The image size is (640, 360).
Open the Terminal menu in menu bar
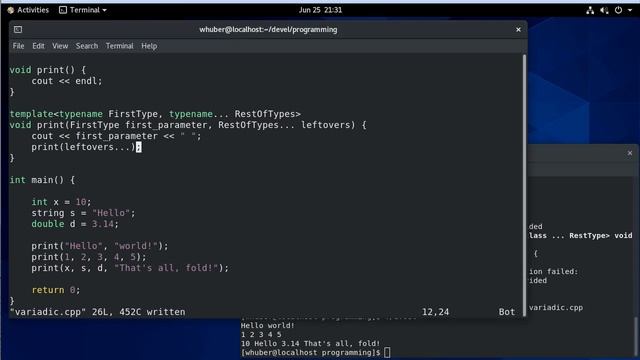click(120, 46)
